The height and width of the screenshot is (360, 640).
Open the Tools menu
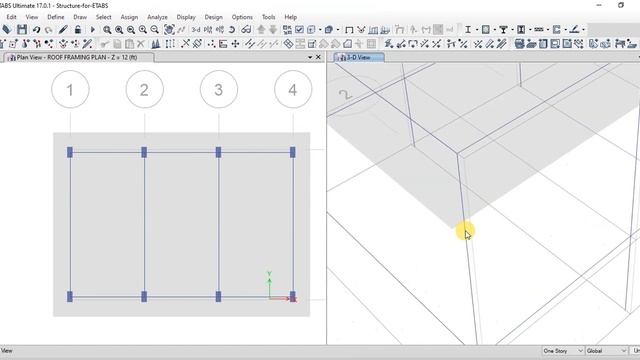coord(268,17)
